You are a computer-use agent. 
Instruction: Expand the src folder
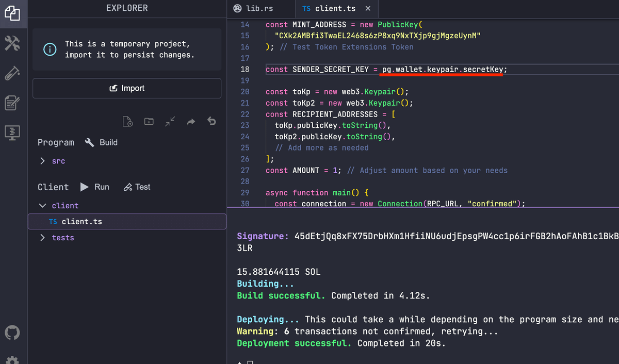click(52, 161)
